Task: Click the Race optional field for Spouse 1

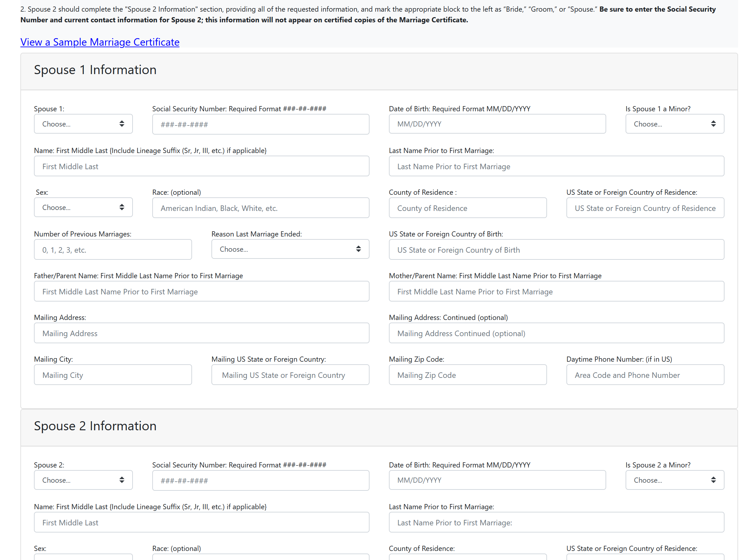Action: 261,208
